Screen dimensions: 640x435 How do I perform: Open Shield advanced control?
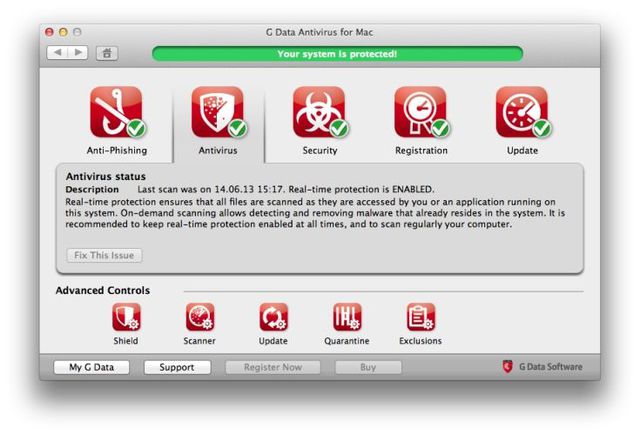(126, 317)
